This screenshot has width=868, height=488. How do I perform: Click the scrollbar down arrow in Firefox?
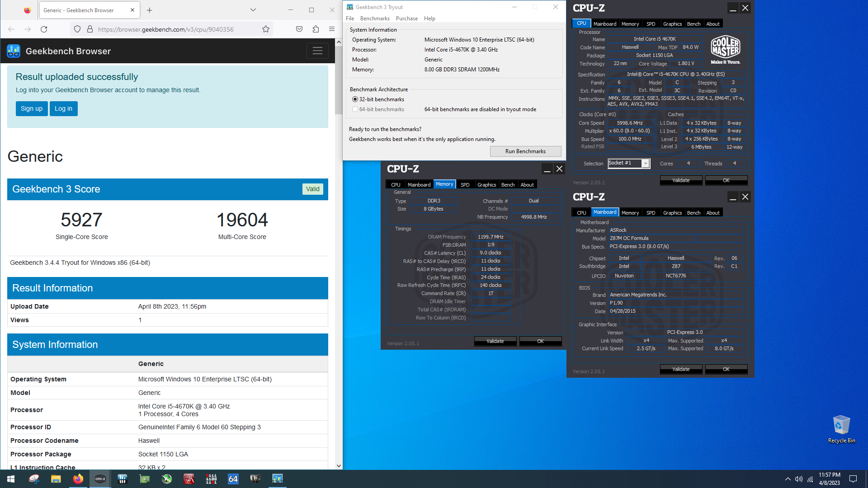[339, 466]
